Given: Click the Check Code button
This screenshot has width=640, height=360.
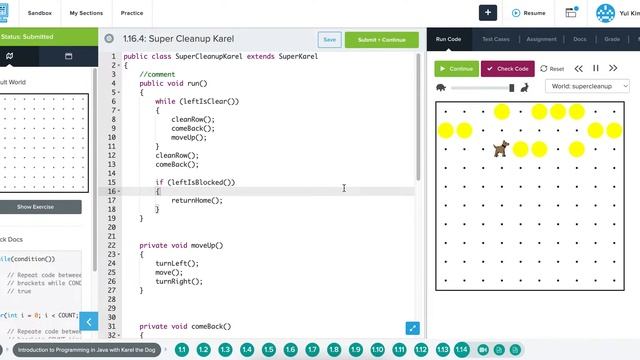Looking at the screenshot, I should 508,69.
